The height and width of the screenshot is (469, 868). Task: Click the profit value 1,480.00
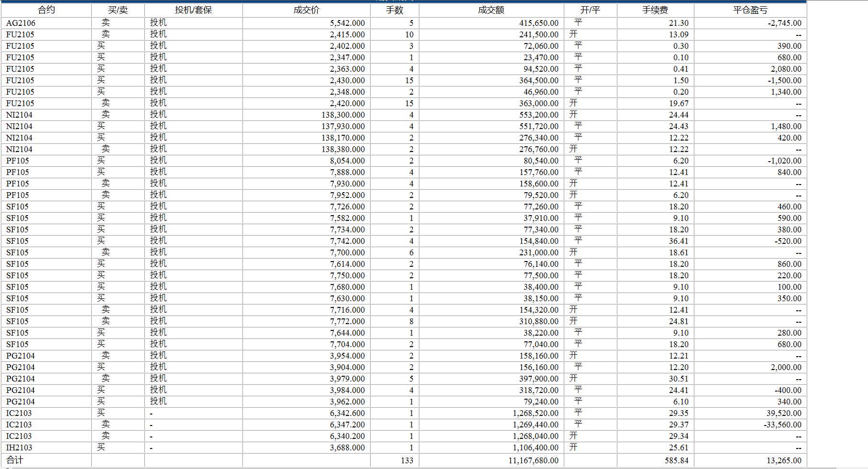(786, 126)
